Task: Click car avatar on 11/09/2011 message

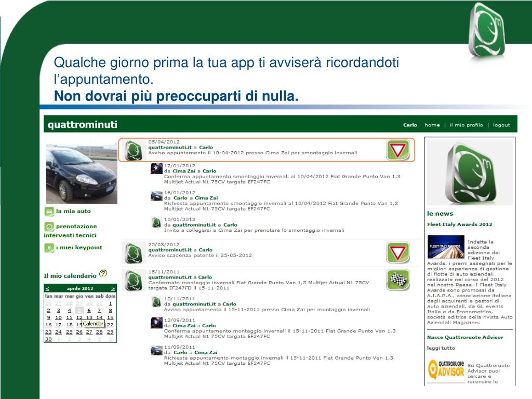Action: pyautogui.click(x=156, y=350)
